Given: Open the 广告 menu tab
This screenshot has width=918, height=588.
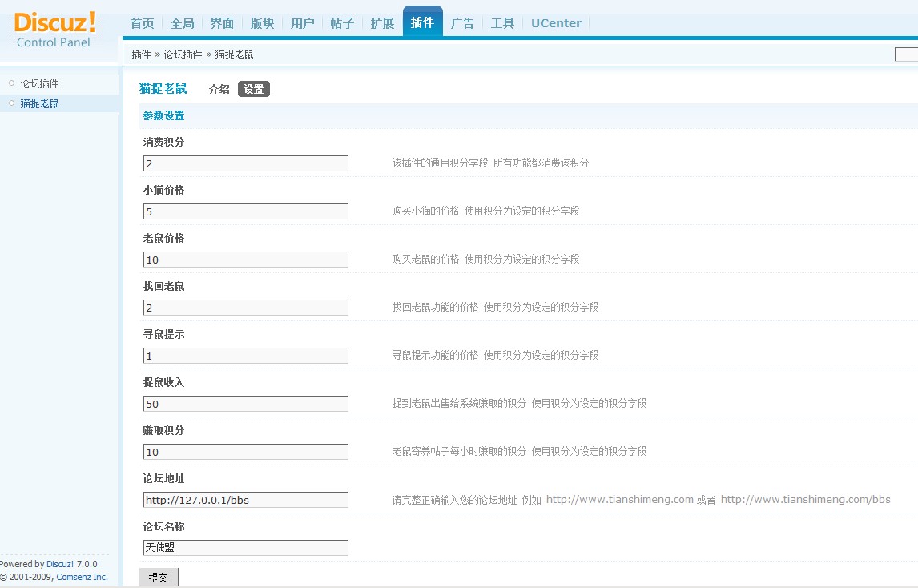Looking at the screenshot, I should point(462,23).
